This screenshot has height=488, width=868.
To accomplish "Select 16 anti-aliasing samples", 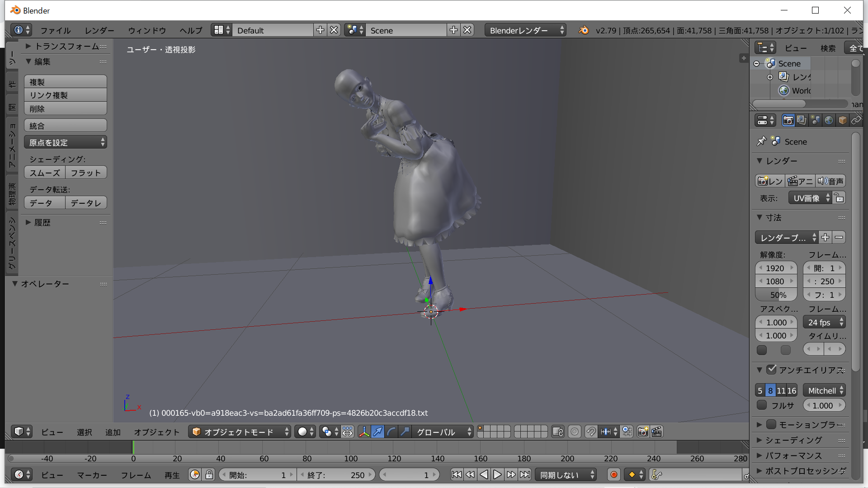I will point(792,390).
